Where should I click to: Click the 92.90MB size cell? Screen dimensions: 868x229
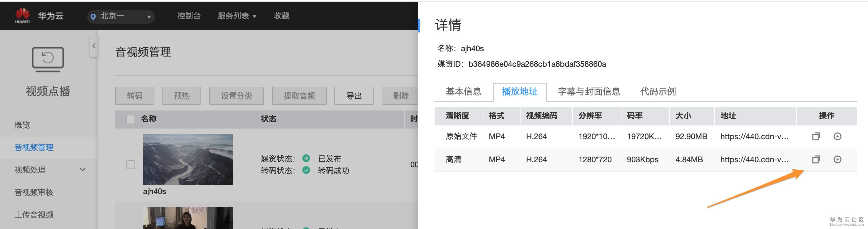pos(691,136)
